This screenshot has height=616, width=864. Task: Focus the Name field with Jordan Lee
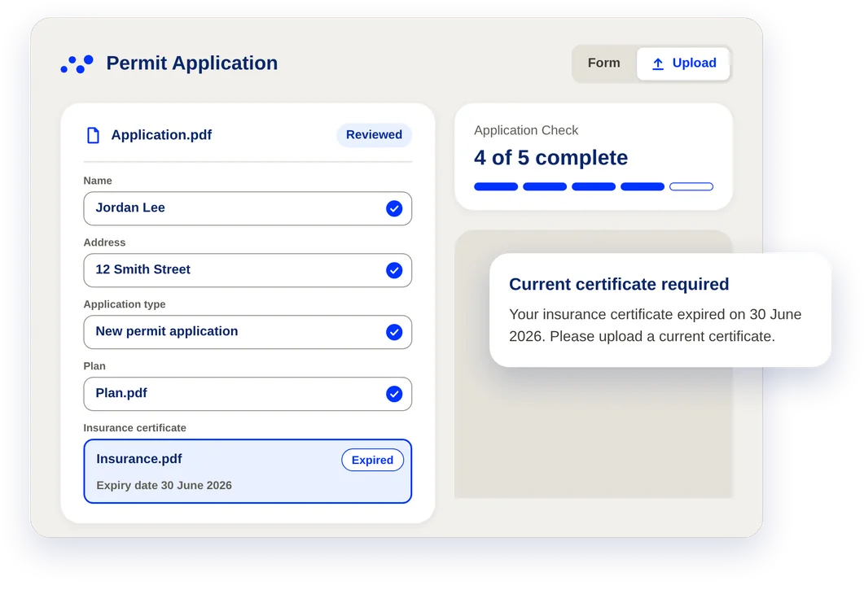click(248, 208)
